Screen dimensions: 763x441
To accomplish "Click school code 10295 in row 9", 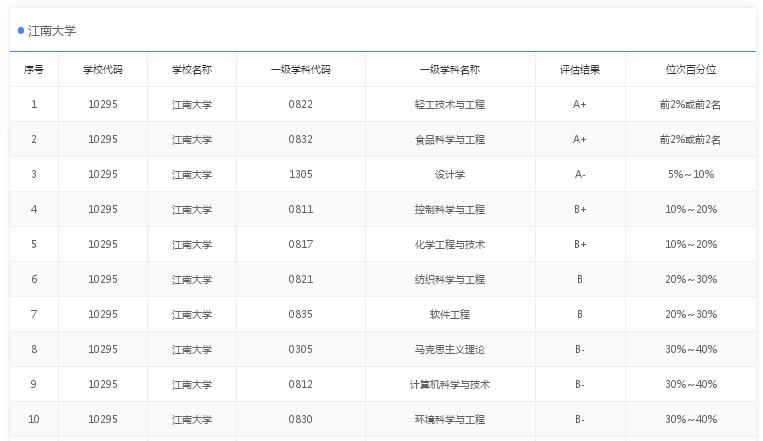I will pyautogui.click(x=103, y=385).
